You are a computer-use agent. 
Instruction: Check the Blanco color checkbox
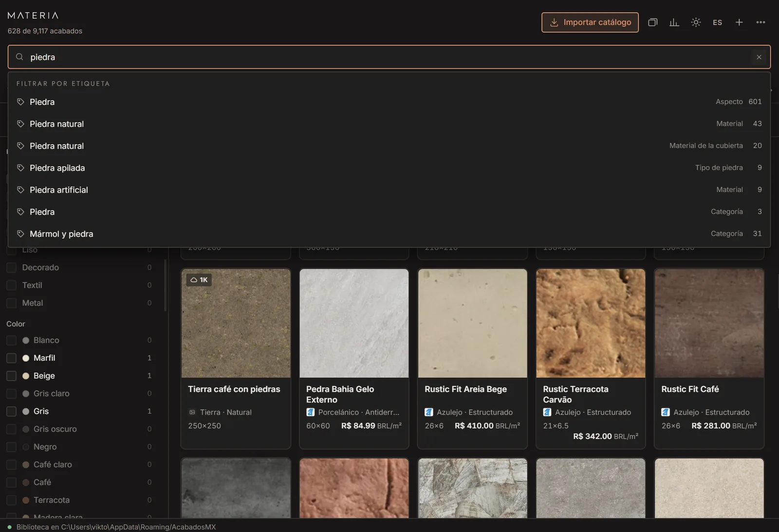(12, 340)
